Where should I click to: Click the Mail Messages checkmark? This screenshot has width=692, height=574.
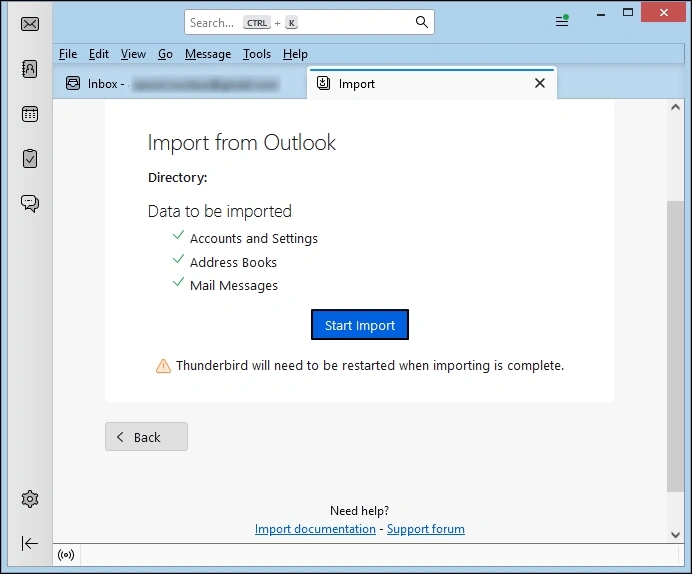(x=178, y=282)
